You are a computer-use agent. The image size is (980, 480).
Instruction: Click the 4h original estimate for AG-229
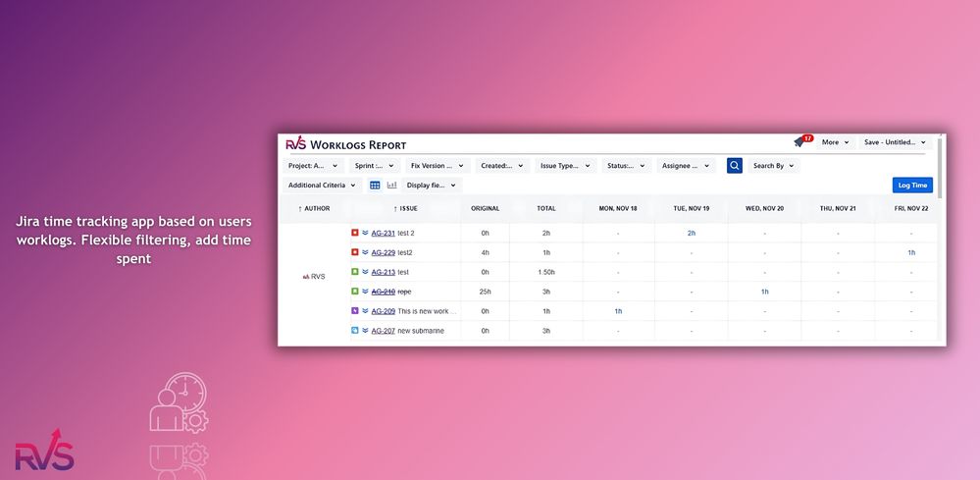click(x=485, y=252)
